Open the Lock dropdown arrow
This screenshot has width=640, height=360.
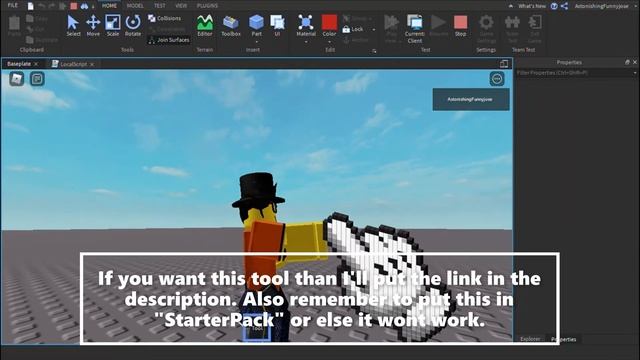click(373, 30)
